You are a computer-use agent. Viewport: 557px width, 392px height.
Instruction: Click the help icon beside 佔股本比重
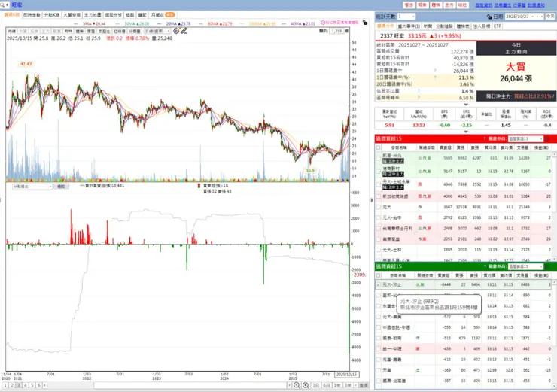point(419,90)
